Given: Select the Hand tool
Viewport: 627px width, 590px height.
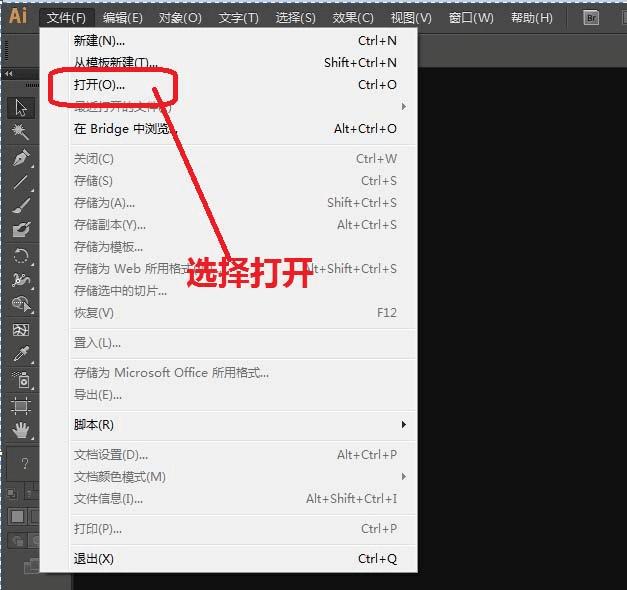Looking at the screenshot, I should click(21, 430).
